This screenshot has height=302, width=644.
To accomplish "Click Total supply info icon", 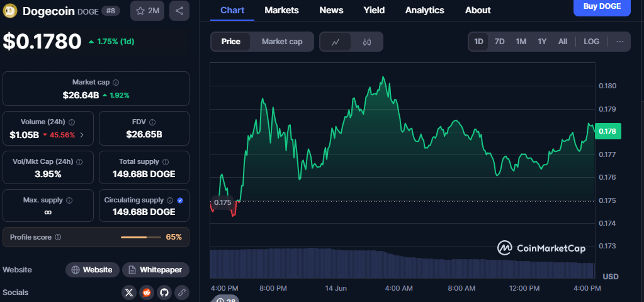I will point(166,161).
